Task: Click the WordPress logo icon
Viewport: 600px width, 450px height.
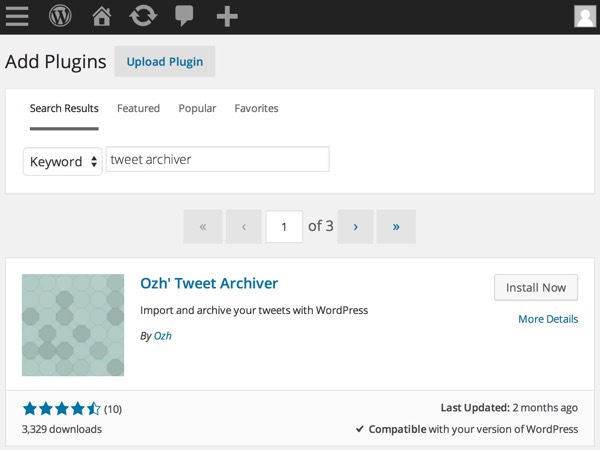Action: point(60,16)
